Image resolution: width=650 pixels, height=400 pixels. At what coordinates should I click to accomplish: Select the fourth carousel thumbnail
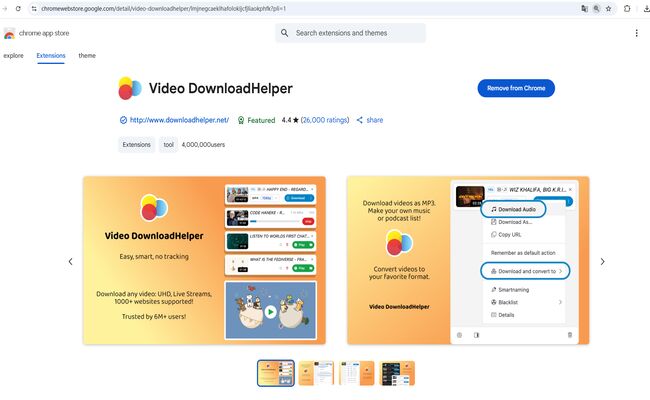(397, 373)
